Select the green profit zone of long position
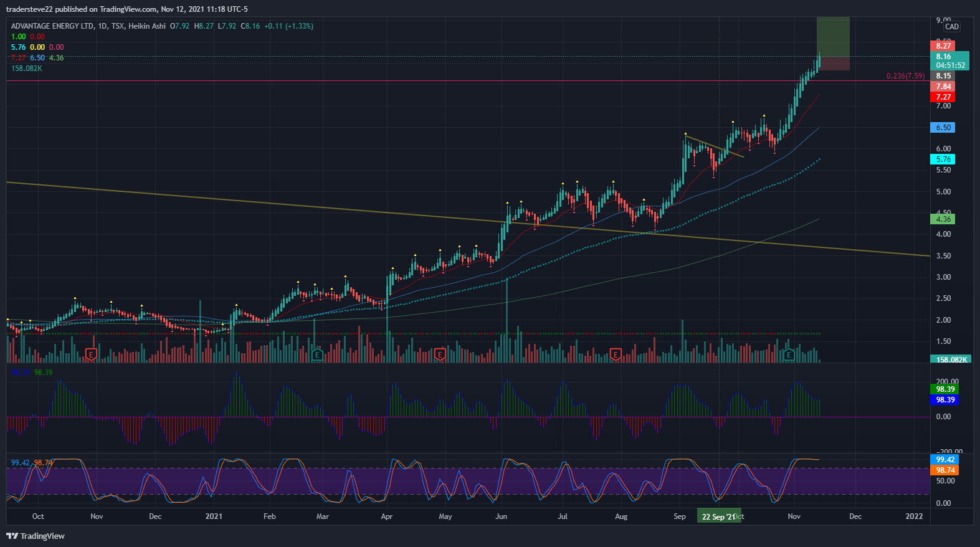Viewport: 980px width, 547px height. click(833, 36)
